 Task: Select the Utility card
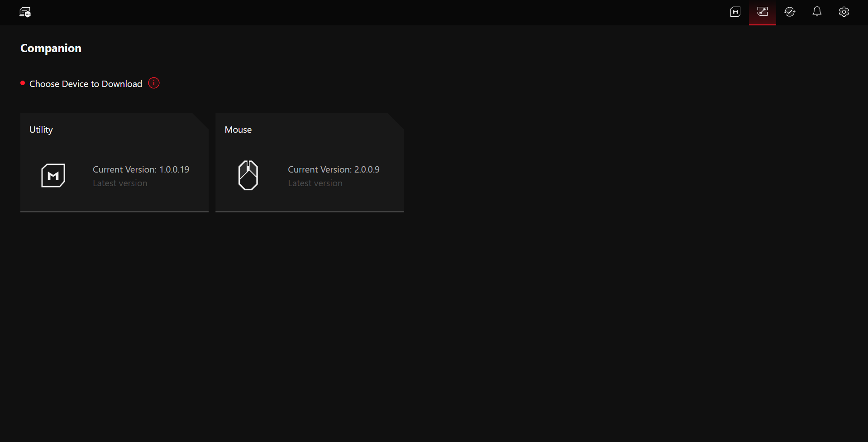114,162
